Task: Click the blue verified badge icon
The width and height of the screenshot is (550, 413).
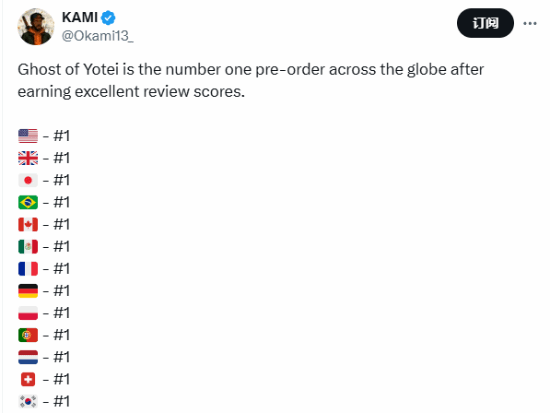Action: (108, 18)
